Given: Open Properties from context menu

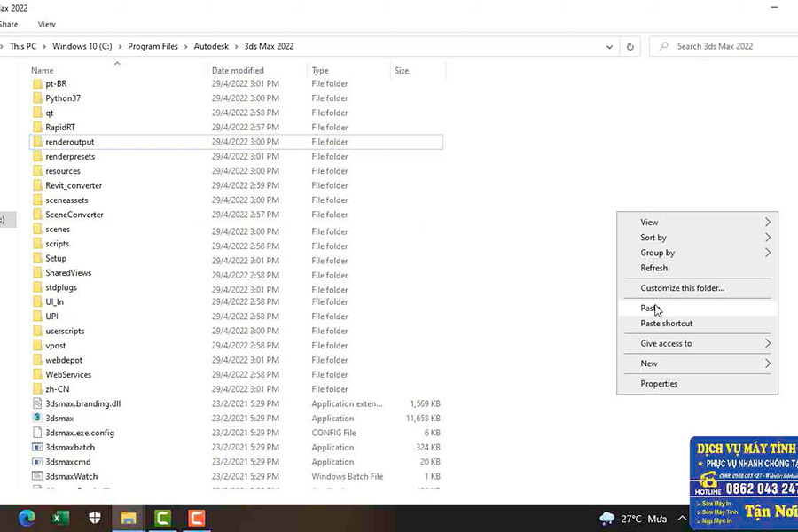Looking at the screenshot, I should pos(697,383).
